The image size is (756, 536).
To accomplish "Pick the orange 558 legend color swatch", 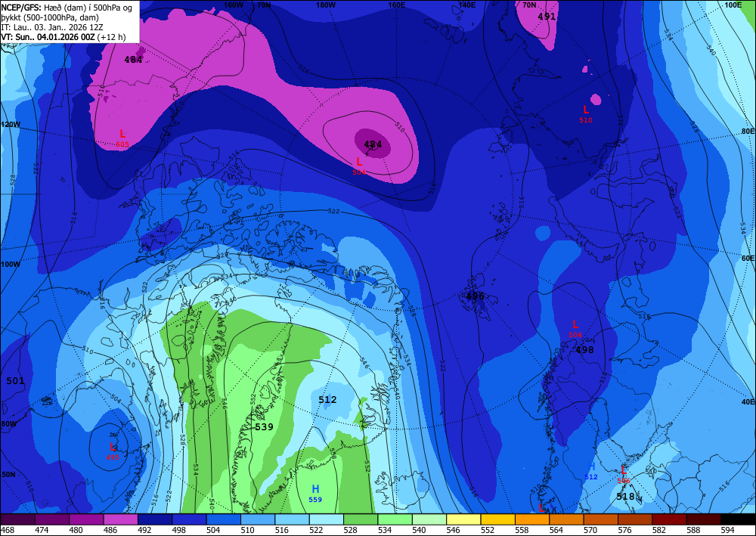I will (531, 519).
